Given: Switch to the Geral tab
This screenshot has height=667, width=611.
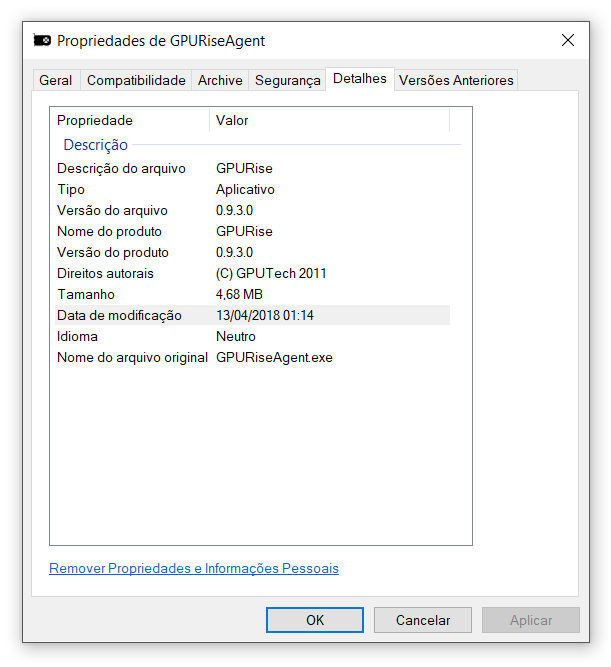Looking at the screenshot, I should (56, 80).
